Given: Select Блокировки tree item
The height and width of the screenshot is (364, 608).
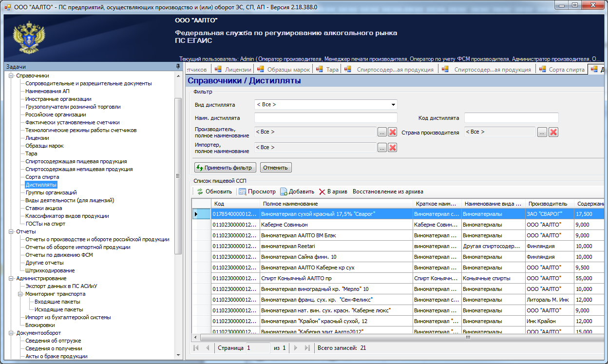Looking at the screenshot, I should point(40,325).
